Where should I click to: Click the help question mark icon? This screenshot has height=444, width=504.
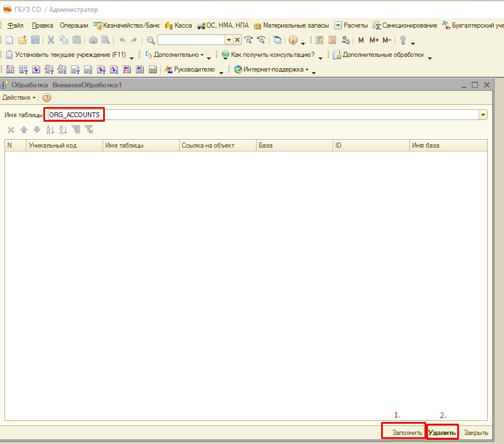tap(47, 97)
